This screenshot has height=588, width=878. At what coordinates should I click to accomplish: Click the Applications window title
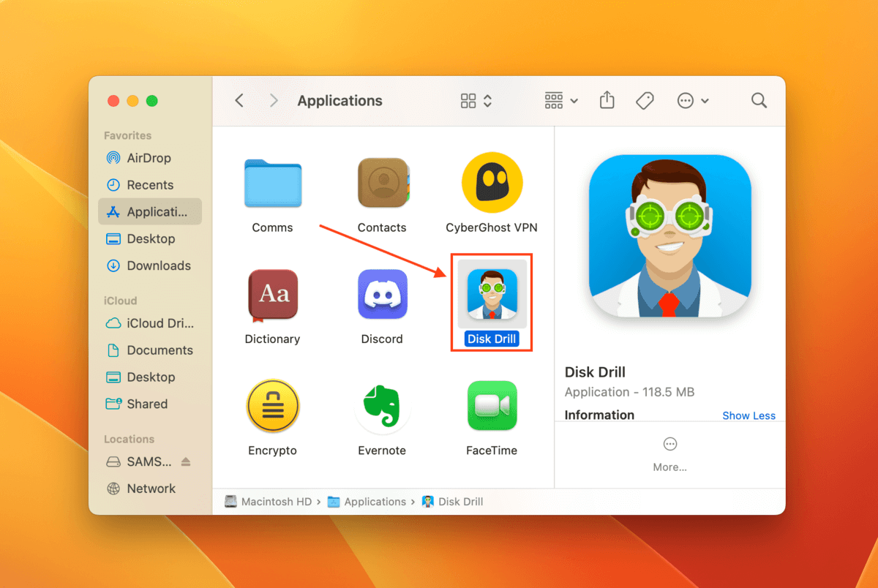[x=339, y=101]
